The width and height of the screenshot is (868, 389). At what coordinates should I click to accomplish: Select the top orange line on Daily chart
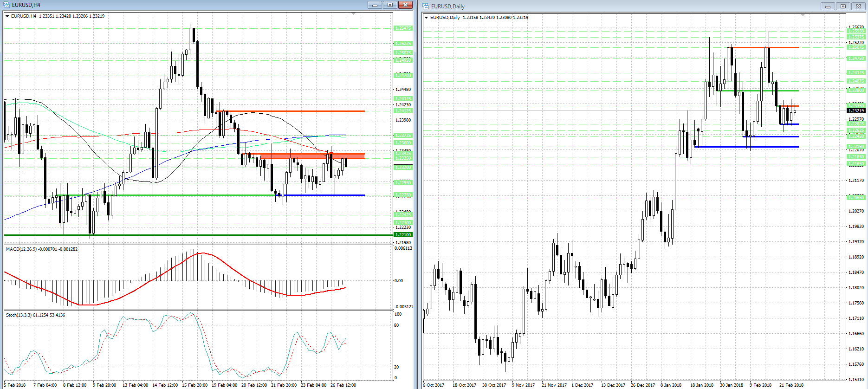click(764, 48)
